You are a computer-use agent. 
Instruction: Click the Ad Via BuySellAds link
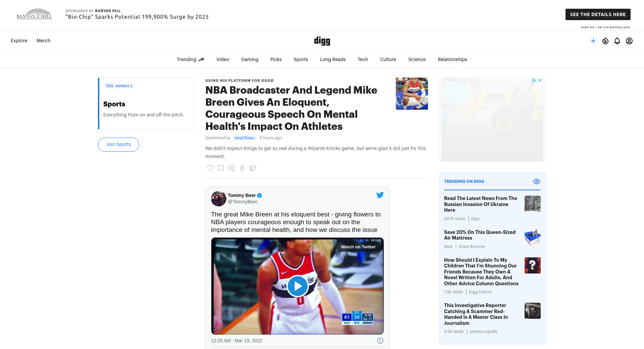click(614, 27)
